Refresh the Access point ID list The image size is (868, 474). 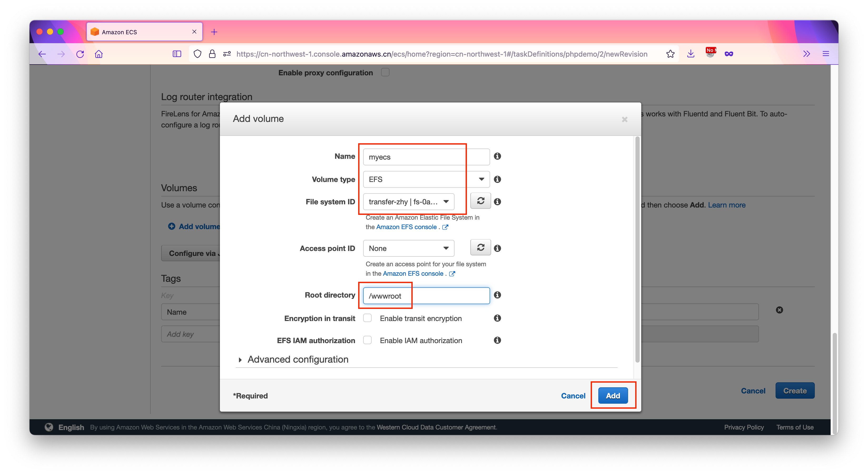(x=481, y=248)
